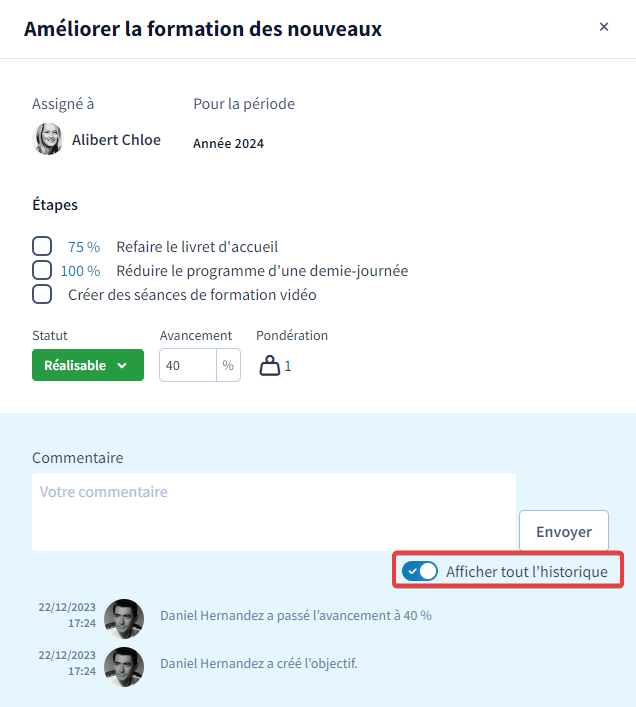Image resolution: width=636 pixels, height=707 pixels.
Task: Toggle the 'Afficher tout l'historique' switch
Action: (420, 571)
